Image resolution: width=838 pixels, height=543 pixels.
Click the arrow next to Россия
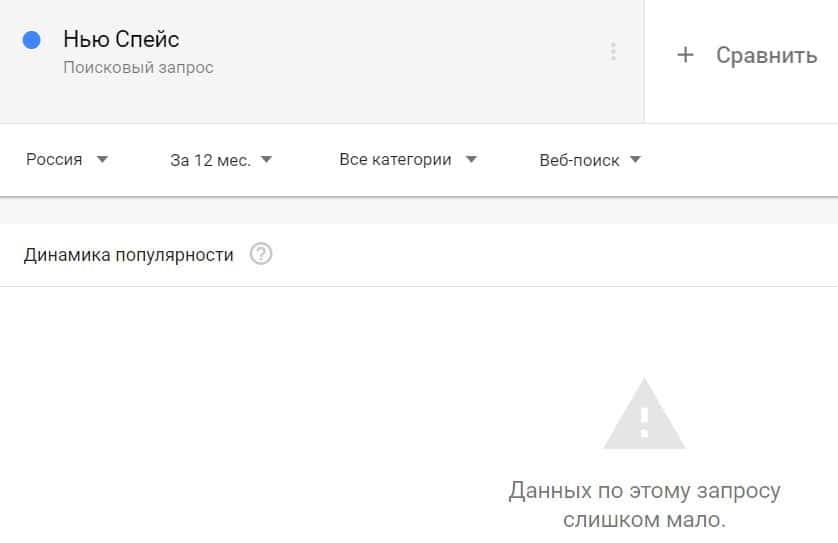pyautogui.click(x=102, y=159)
